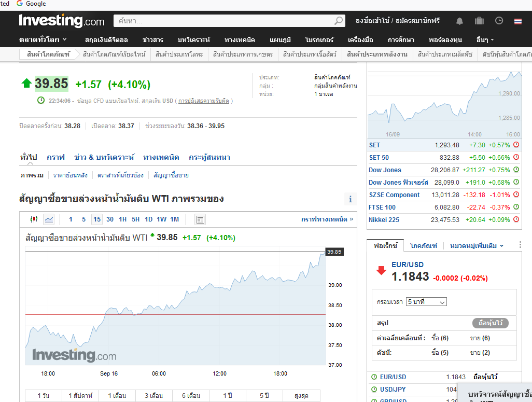Viewport: 532px width, 402px height.
Task: Select the 1H chart interval
Action: pyautogui.click(x=123, y=219)
